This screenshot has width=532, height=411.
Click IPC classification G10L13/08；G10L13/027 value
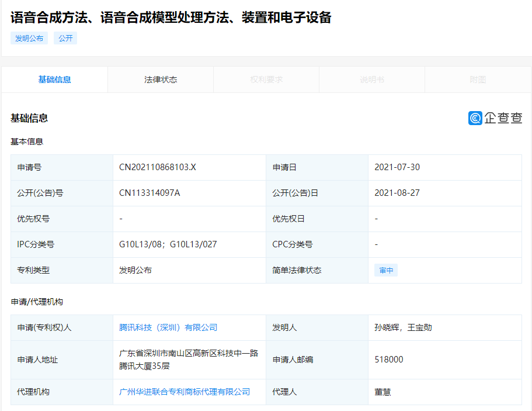click(168, 244)
